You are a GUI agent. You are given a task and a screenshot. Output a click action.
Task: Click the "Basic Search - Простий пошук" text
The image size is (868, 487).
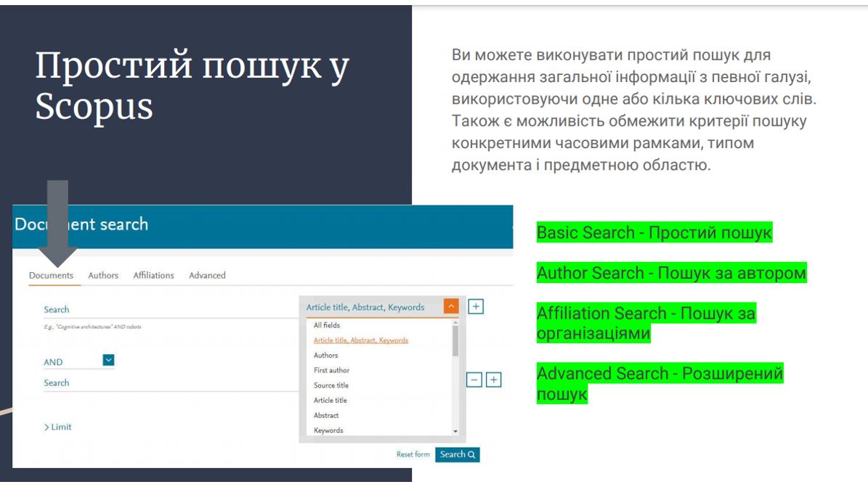click(x=654, y=232)
